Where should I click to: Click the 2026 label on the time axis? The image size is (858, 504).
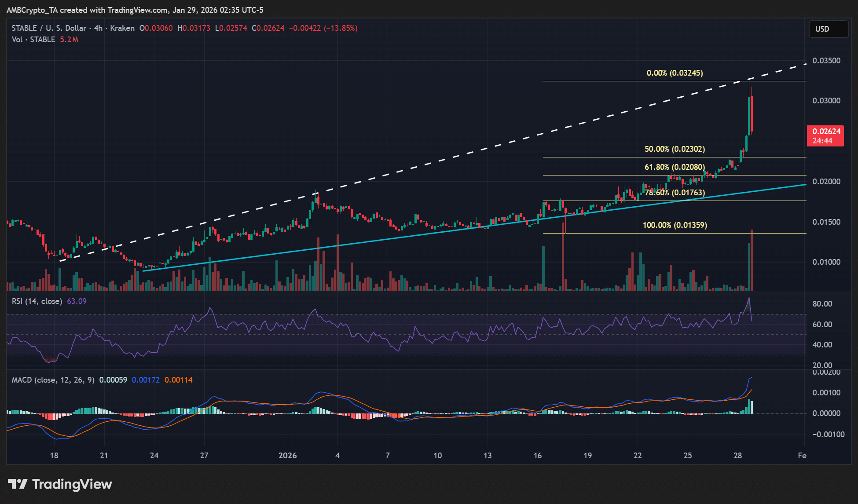[x=288, y=456]
